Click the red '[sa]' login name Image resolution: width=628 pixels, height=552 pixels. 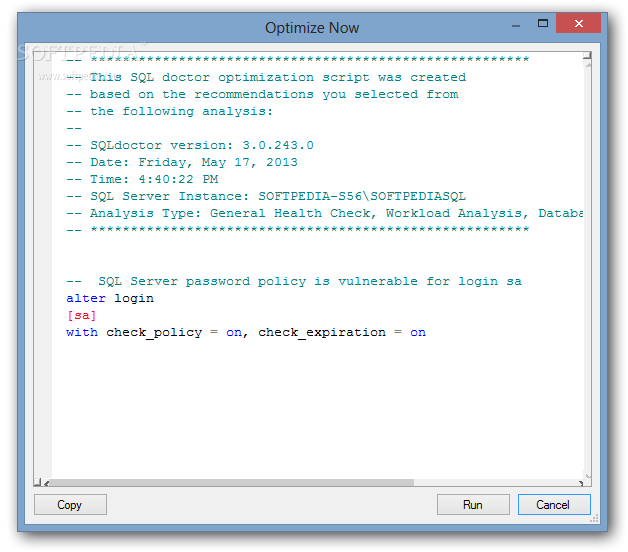click(x=82, y=316)
